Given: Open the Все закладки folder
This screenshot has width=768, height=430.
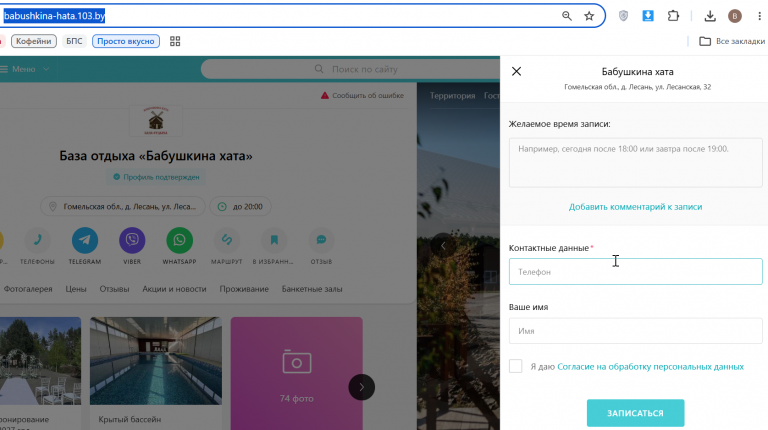Looking at the screenshot, I should [x=732, y=41].
